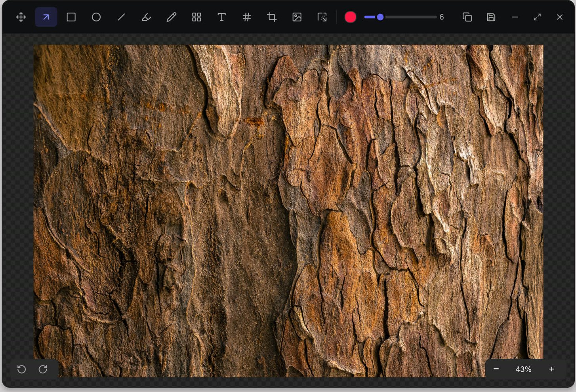Click the Insert image icon
The height and width of the screenshot is (392, 576).
coord(297,17)
